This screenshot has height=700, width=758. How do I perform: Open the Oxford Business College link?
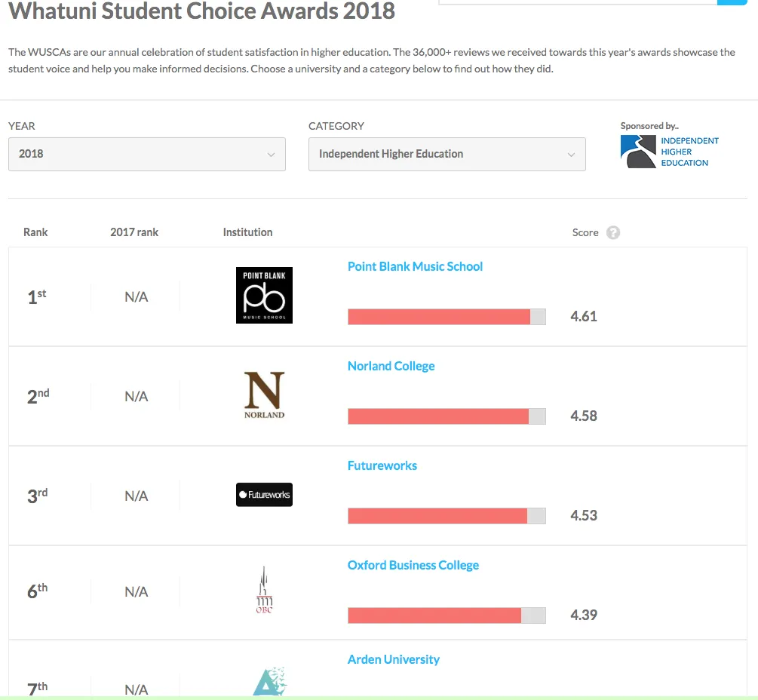pos(413,565)
